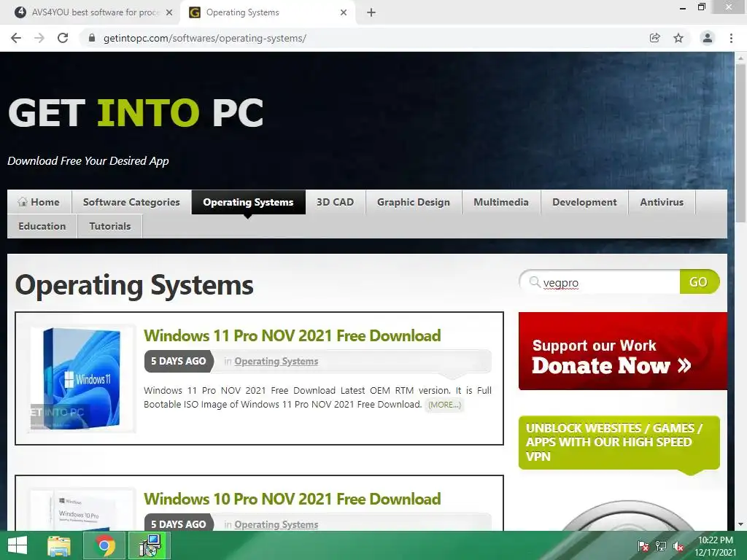The image size is (747, 560).
Task: Open Software Categories menu item
Action: pos(131,202)
